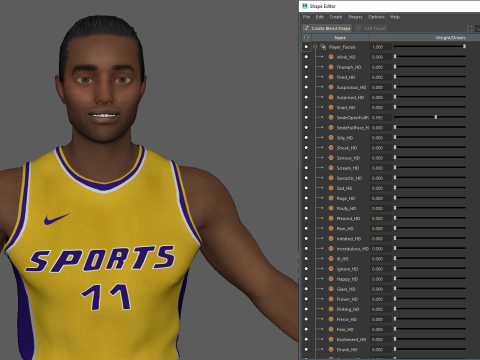This screenshot has width=480, height=360.
Task: Click the Create Blend Shape button
Action: 327,28
